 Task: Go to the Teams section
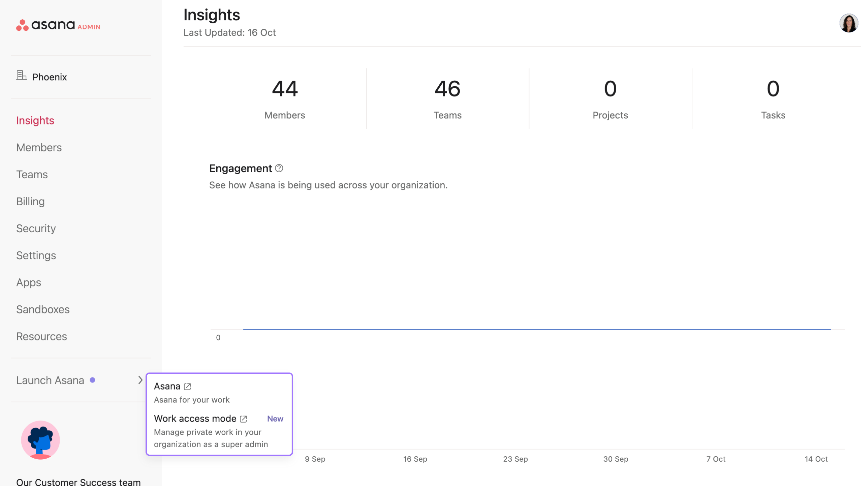click(32, 175)
